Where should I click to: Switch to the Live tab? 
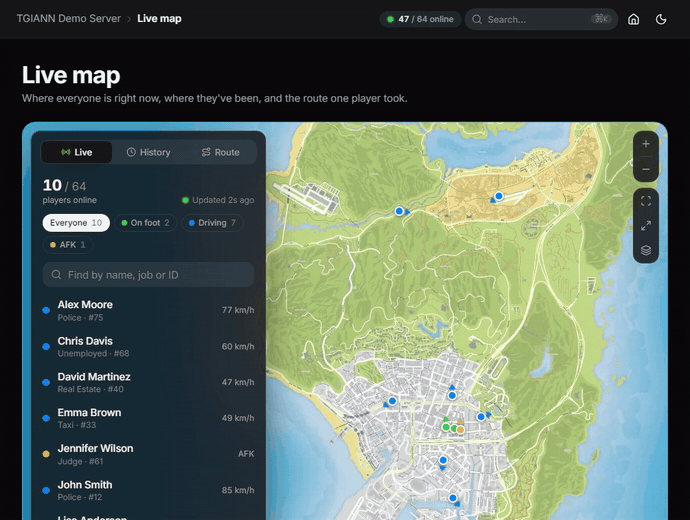pos(77,152)
